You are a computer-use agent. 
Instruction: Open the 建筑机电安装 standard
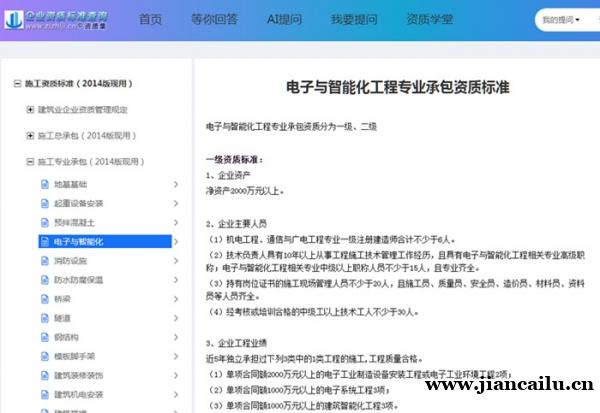pyautogui.click(x=79, y=395)
